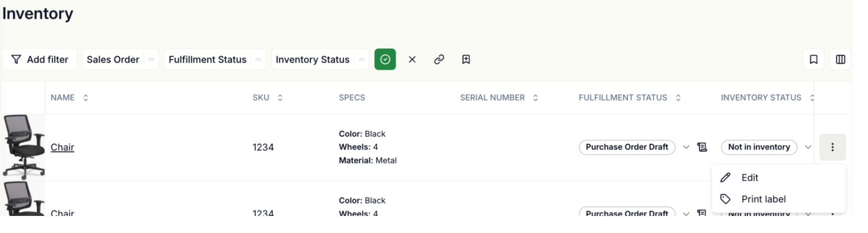Copy filter link using chain icon
This screenshot has height=233, width=868.
pyautogui.click(x=439, y=59)
